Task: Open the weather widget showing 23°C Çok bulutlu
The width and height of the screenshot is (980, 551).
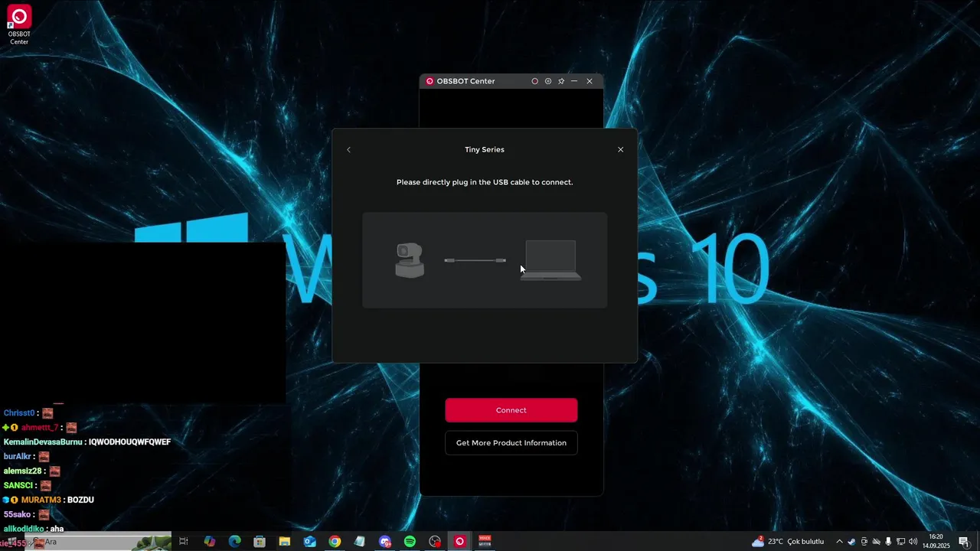Action: (787, 542)
